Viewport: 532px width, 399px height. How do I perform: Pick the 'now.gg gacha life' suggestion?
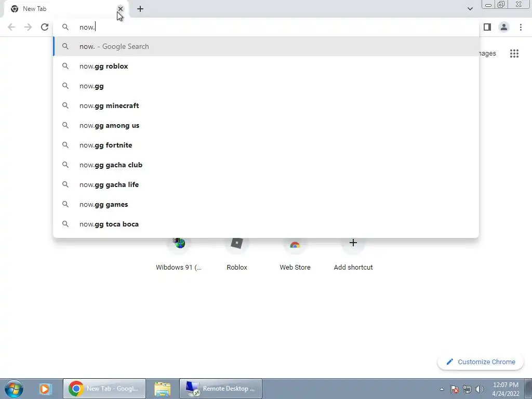coord(266,184)
